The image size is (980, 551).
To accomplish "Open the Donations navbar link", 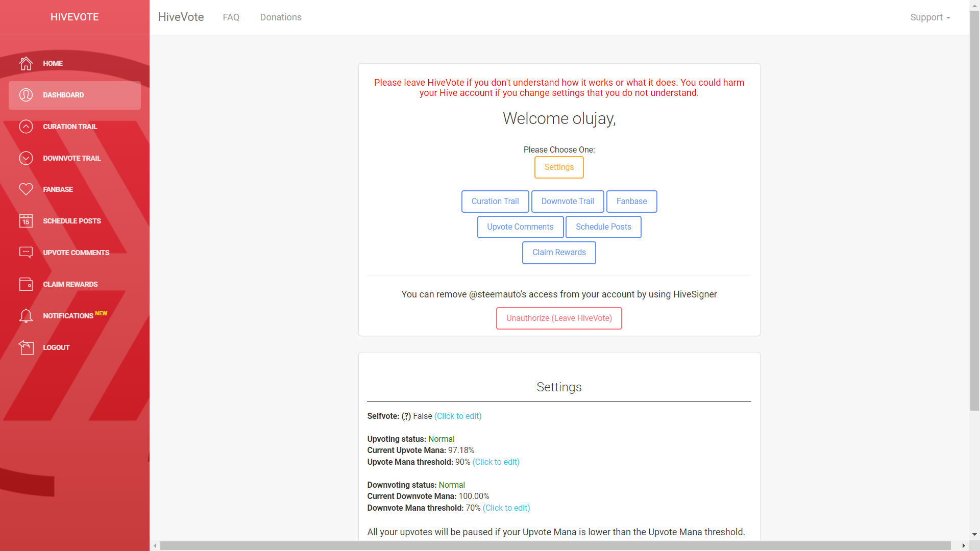I will (281, 17).
